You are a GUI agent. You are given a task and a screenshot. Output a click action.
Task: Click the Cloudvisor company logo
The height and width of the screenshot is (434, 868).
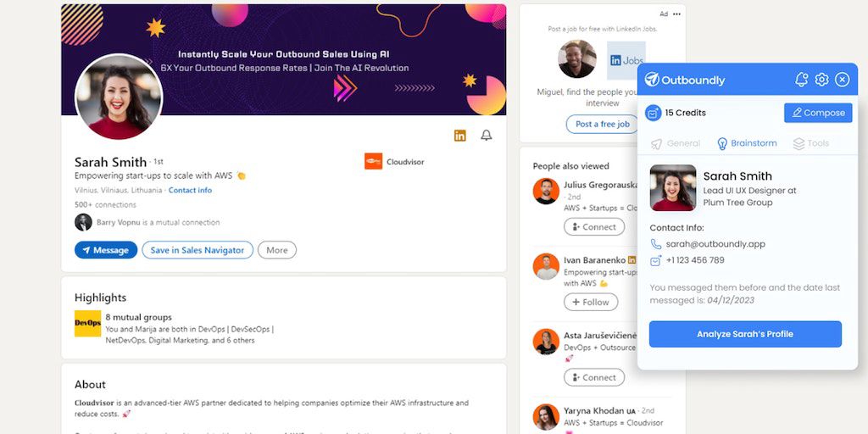[x=373, y=162]
